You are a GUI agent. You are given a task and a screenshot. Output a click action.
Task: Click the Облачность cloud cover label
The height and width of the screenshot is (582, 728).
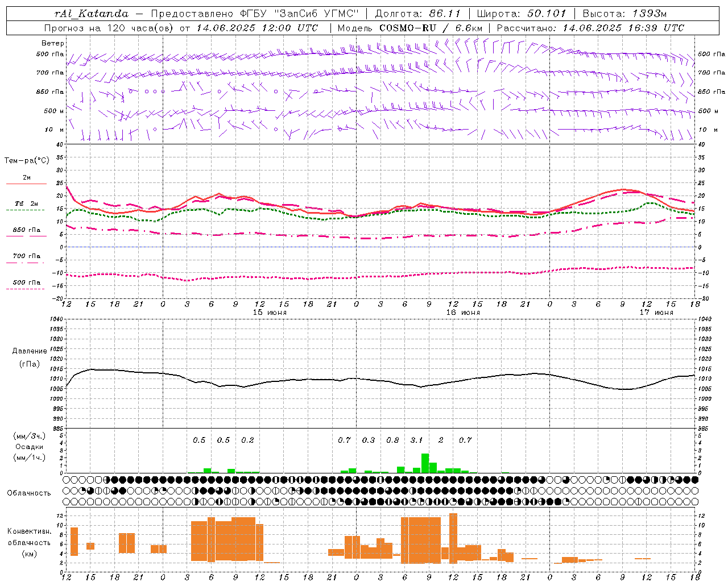tap(29, 493)
